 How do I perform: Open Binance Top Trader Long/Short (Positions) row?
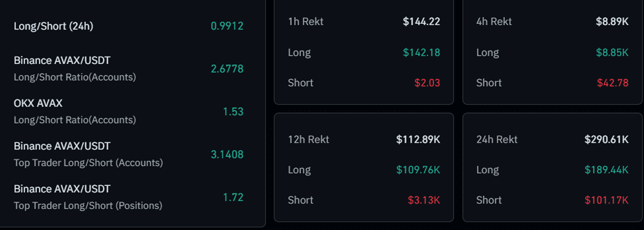click(129, 197)
